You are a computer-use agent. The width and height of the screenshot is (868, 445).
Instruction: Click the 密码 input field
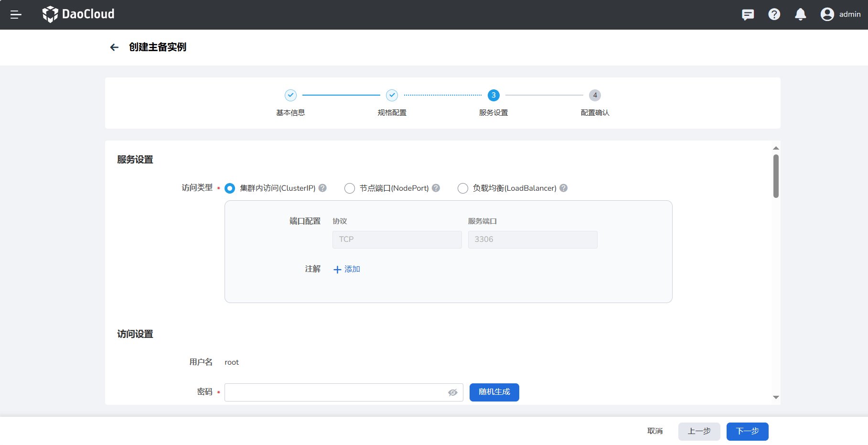click(x=334, y=392)
